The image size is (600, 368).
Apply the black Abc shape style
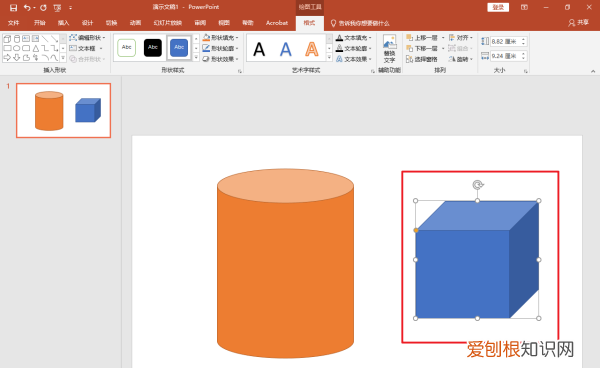click(x=153, y=47)
